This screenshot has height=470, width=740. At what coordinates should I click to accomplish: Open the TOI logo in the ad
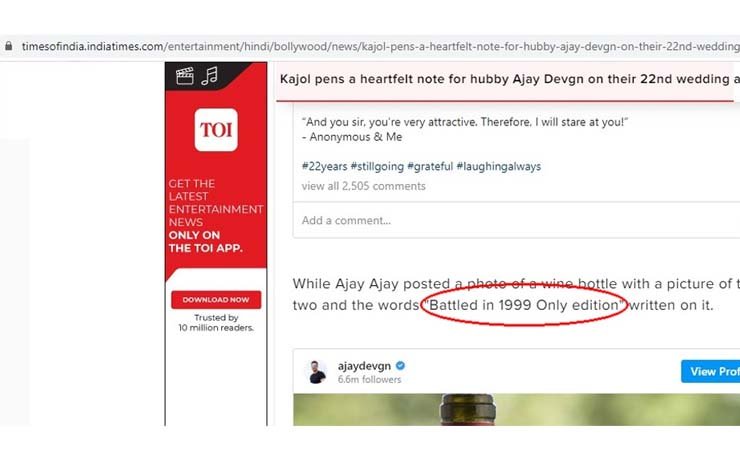[x=216, y=130]
